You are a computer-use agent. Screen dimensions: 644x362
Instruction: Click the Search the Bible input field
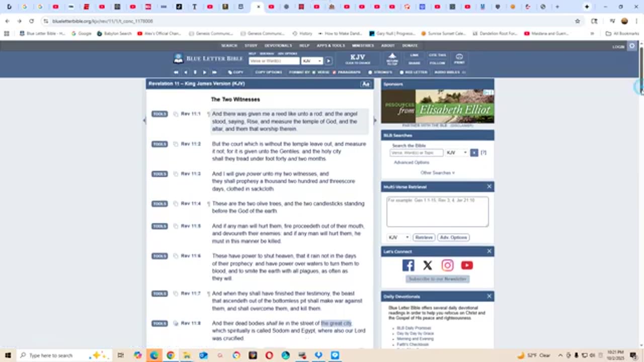pyautogui.click(x=417, y=152)
